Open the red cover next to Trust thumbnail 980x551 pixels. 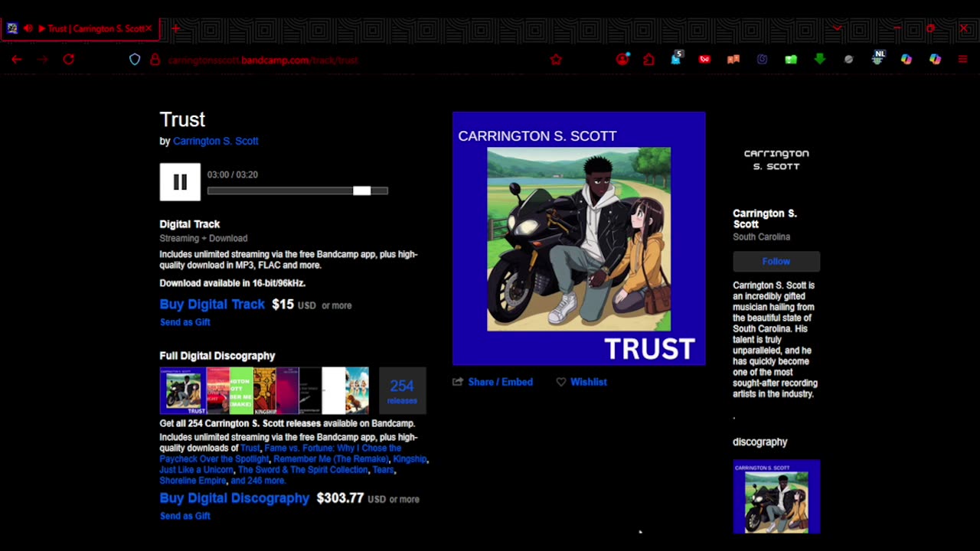pyautogui.click(x=217, y=390)
